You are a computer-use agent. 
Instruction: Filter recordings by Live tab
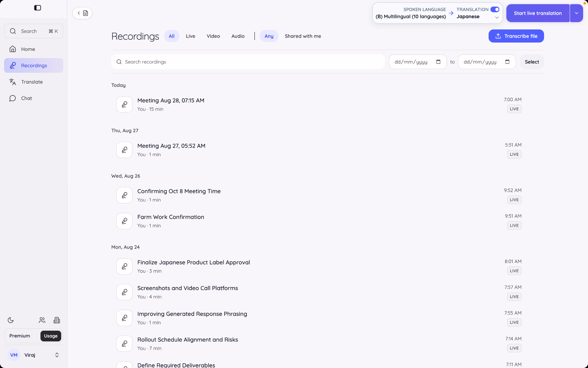coord(190,36)
